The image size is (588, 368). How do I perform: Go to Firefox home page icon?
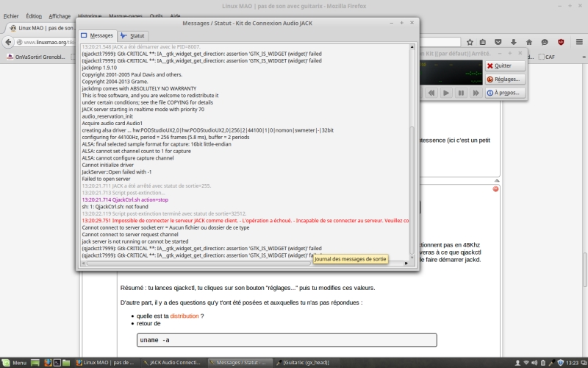(529, 42)
